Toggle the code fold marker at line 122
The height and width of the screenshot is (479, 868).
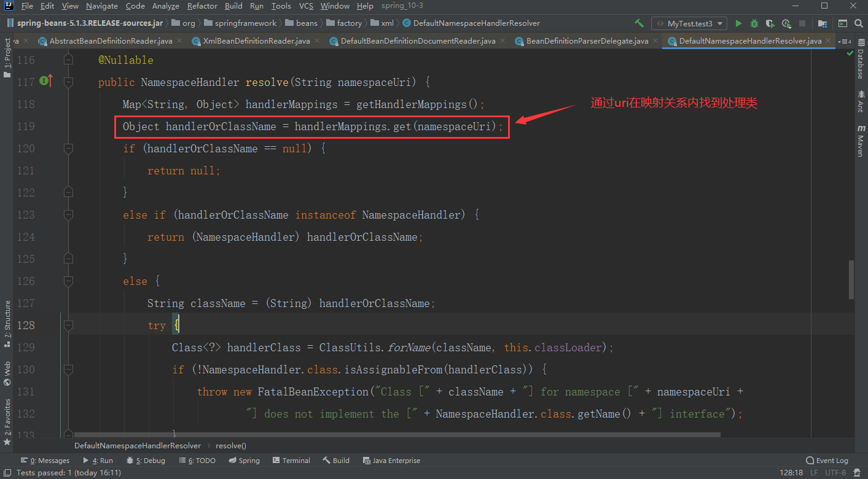click(68, 192)
